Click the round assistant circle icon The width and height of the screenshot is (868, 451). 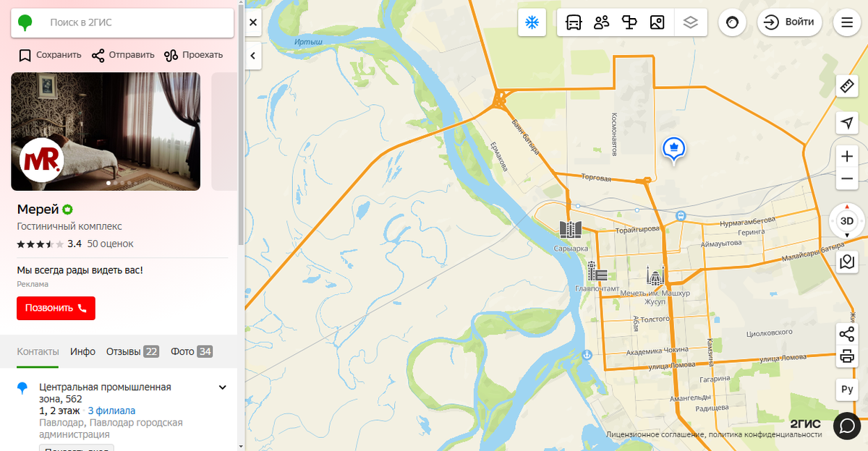tap(732, 22)
